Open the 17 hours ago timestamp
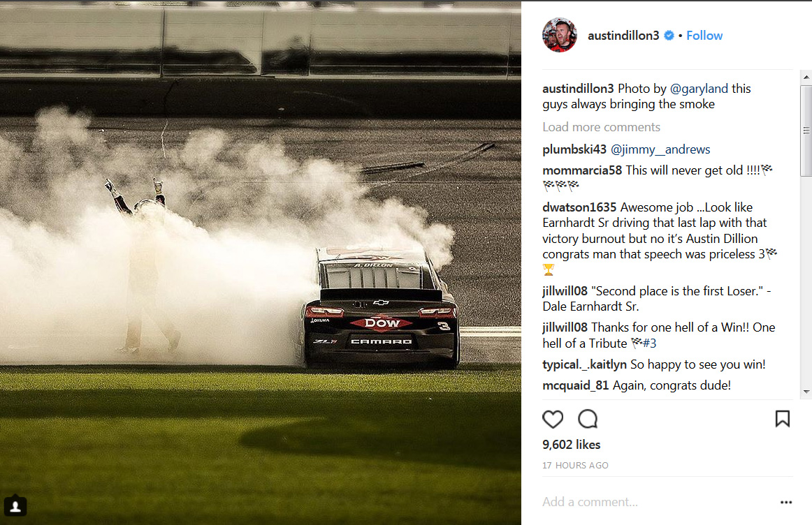812x525 pixels. (575, 466)
